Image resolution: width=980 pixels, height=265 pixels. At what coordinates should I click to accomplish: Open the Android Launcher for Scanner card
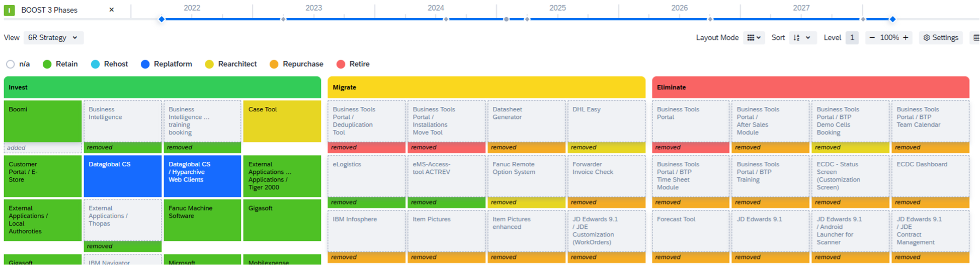pyautogui.click(x=850, y=231)
